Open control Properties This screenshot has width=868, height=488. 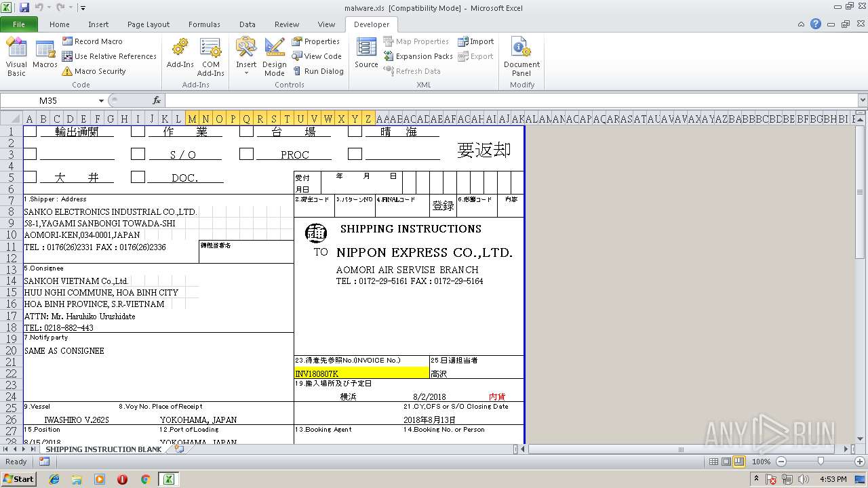tap(315, 41)
